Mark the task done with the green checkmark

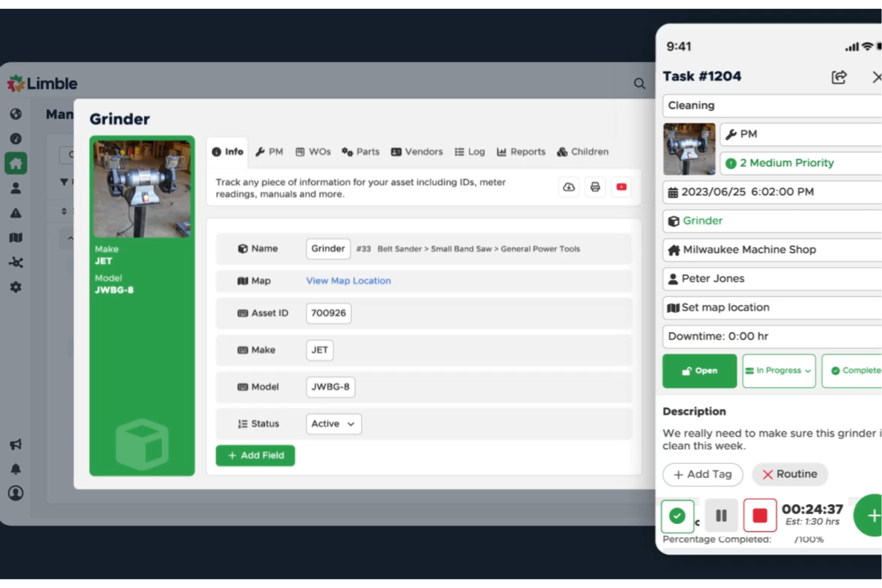pyautogui.click(x=677, y=516)
